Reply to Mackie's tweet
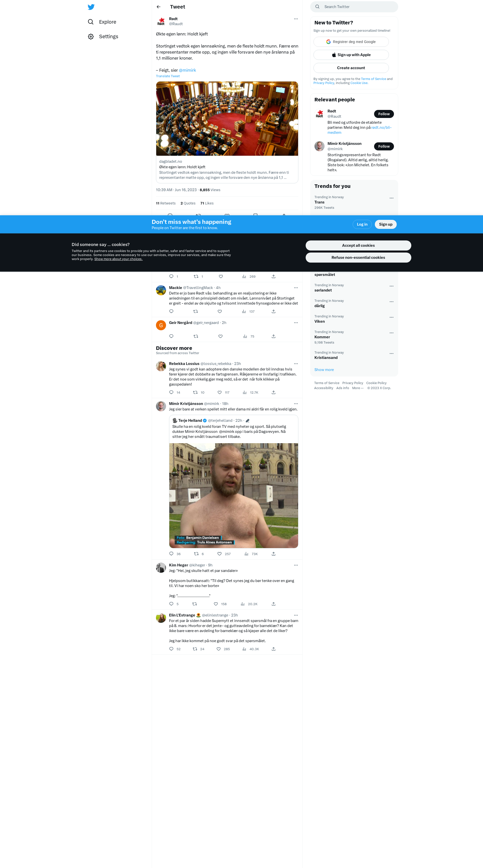The height and width of the screenshot is (868, 483). point(171,311)
